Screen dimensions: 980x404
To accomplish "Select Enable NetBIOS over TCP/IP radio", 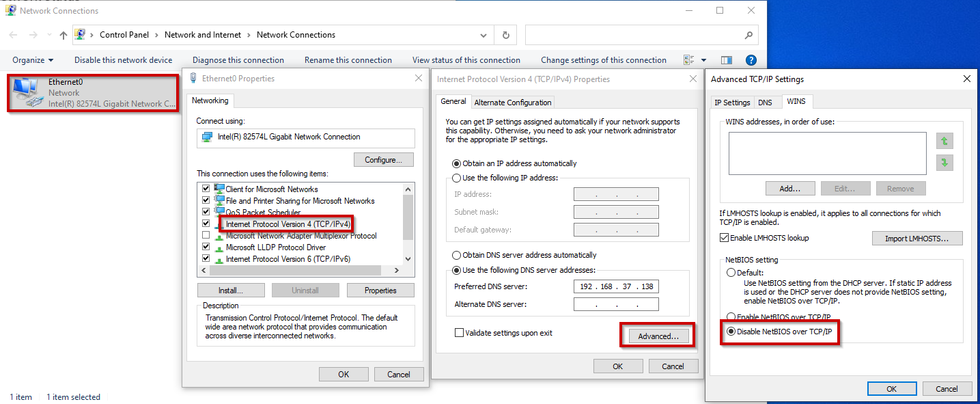I will tap(731, 317).
